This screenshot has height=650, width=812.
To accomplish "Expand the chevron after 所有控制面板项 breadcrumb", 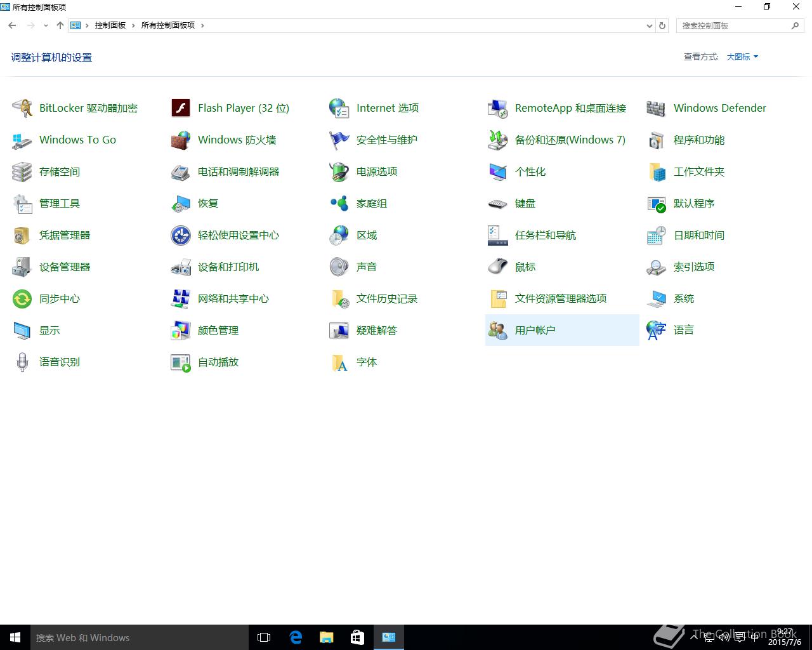I will click(202, 25).
